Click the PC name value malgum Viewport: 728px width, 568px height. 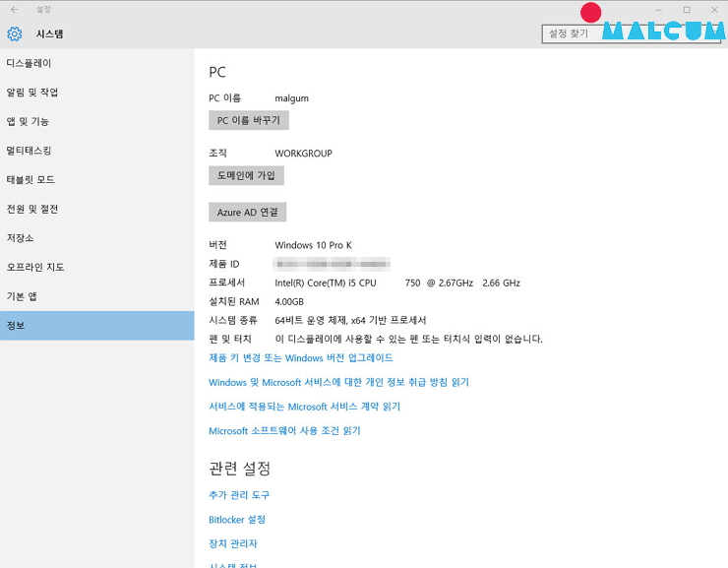tap(291, 98)
